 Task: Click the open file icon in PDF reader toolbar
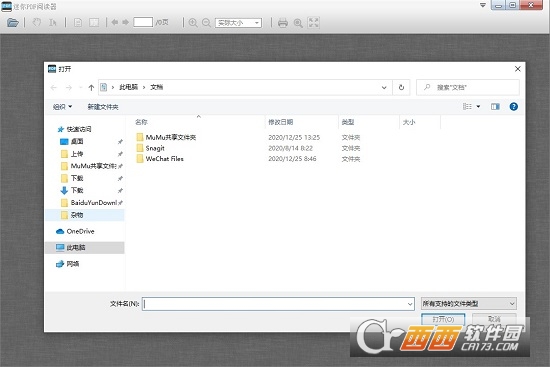point(13,23)
